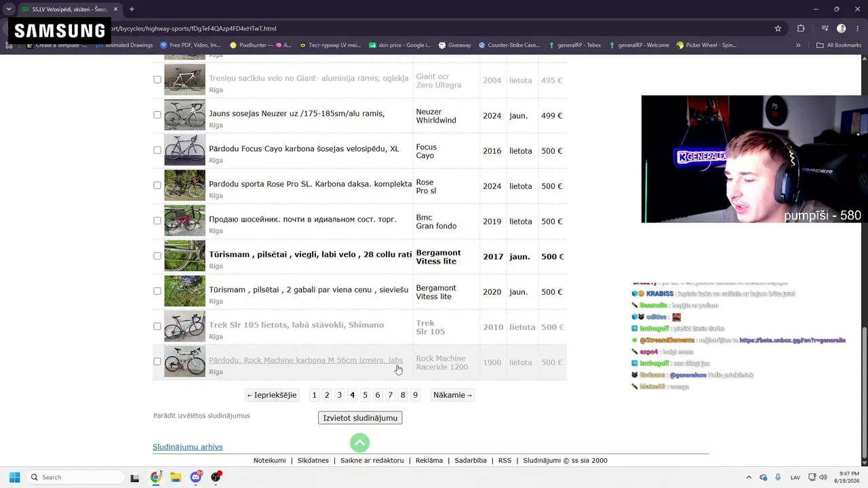
Task: Open the Noteikumi footer link
Action: (x=270, y=461)
